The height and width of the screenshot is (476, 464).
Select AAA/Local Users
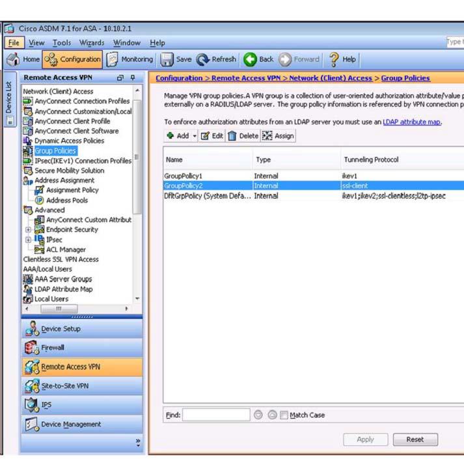click(x=48, y=269)
